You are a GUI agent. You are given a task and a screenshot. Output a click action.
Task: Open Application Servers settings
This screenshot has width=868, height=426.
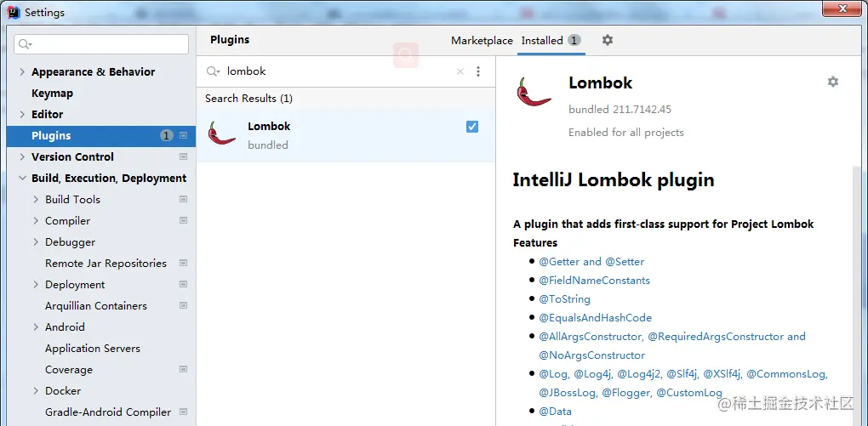(x=93, y=348)
